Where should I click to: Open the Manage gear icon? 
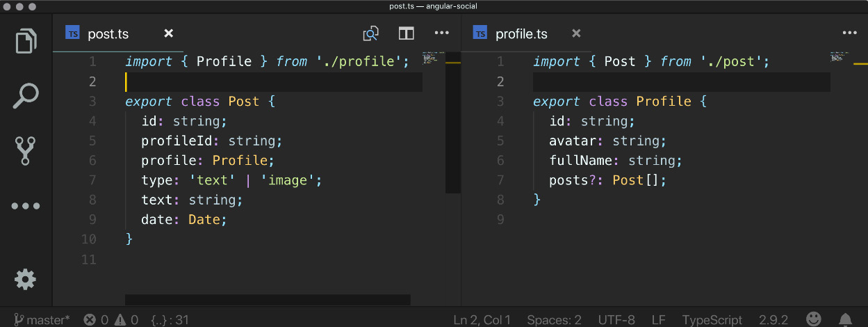coord(26,279)
